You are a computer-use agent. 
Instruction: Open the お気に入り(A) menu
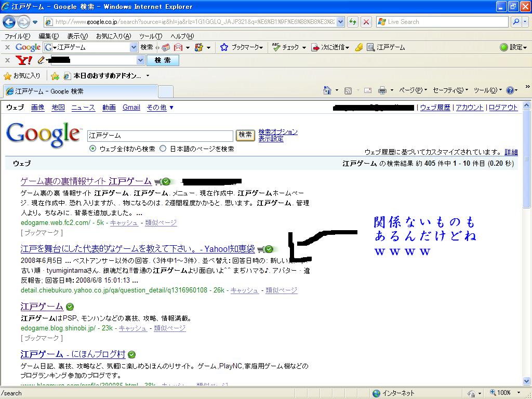[114, 36]
